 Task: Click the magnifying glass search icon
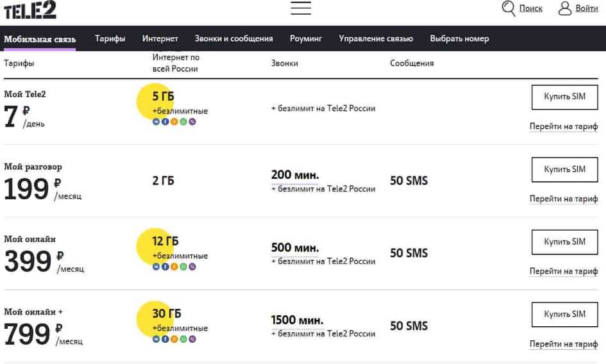[x=509, y=8]
